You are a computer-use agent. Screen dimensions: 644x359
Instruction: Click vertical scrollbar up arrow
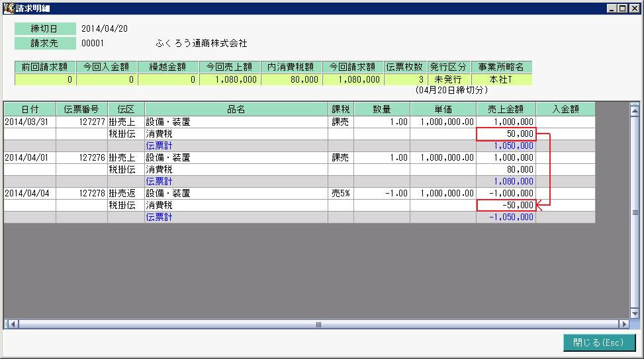[x=635, y=110]
